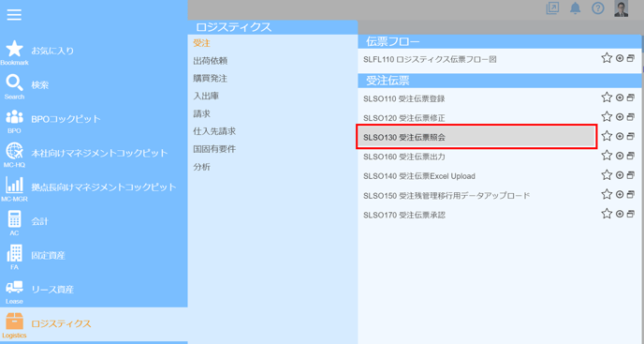The width and height of the screenshot is (644, 344).
Task: Select 分析 submenu item
Action: click(201, 167)
